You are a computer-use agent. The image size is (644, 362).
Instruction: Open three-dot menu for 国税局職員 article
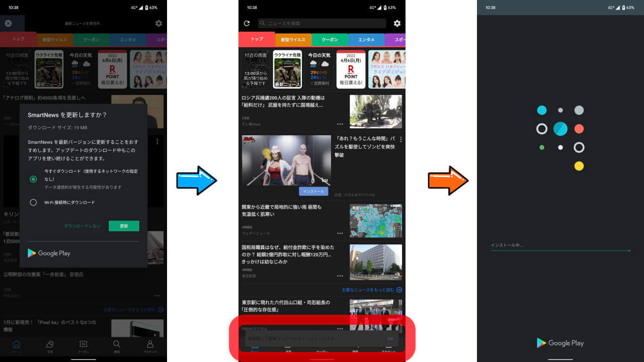[x=340, y=276]
